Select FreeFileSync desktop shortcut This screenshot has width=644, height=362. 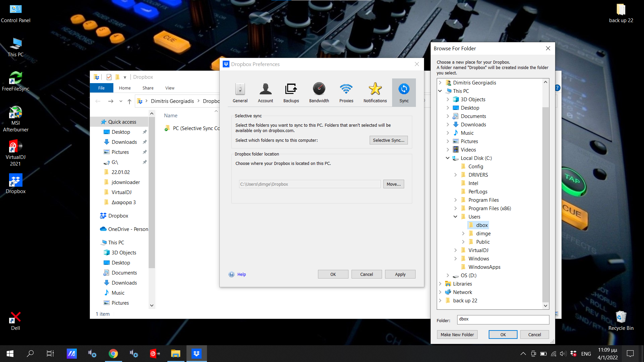15,81
